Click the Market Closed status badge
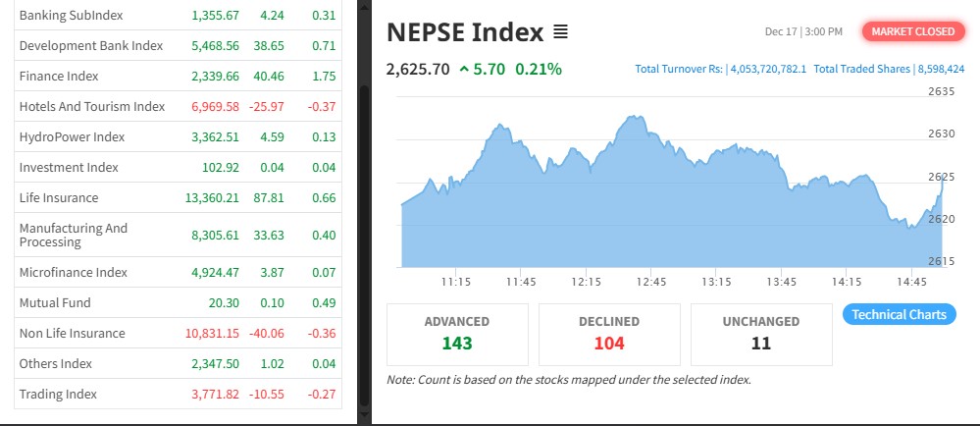The height and width of the screenshot is (426, 980). click(912, 31)
